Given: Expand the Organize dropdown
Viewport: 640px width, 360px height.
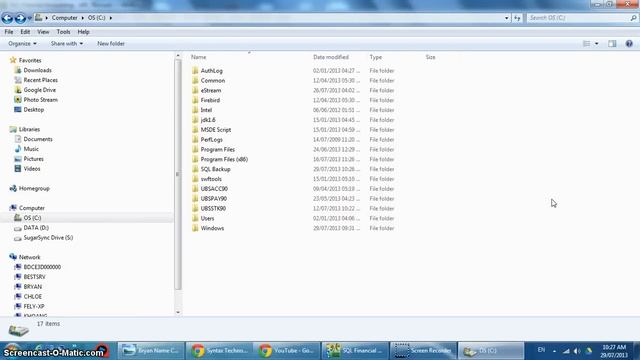Looking at the screenshot, I should coord(22,44).
